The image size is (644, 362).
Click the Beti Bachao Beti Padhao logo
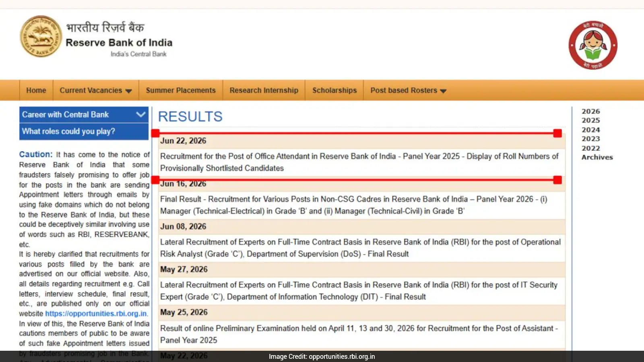coord(593,45)
